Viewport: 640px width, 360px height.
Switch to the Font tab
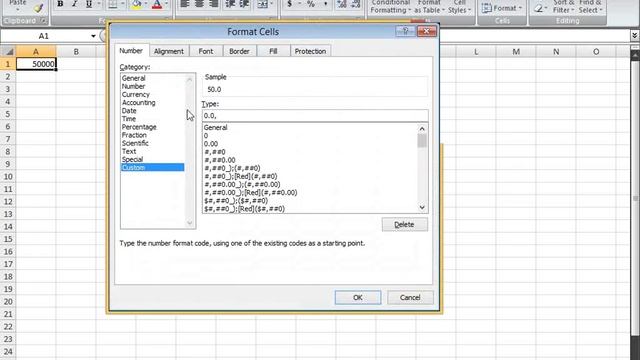tap(206, 51)
